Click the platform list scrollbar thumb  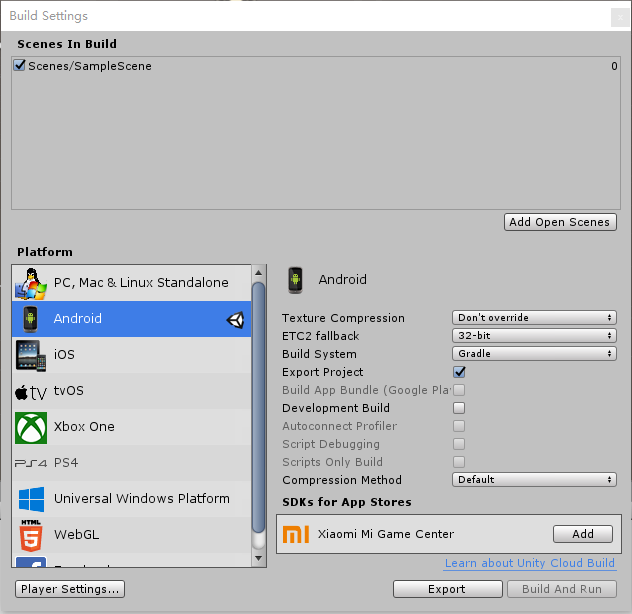(x=258, y=408)
